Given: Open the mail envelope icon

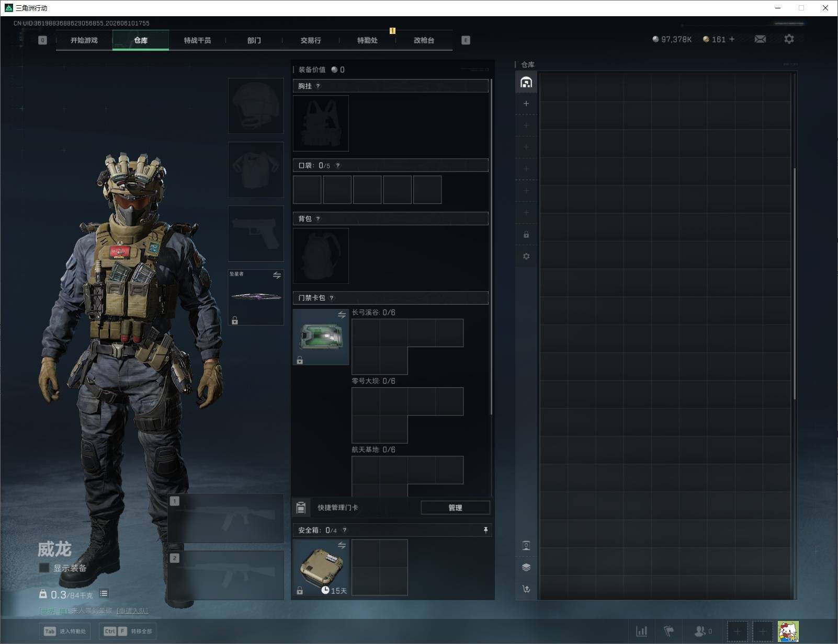Looking at the screenshot, I should click(760, 39).
